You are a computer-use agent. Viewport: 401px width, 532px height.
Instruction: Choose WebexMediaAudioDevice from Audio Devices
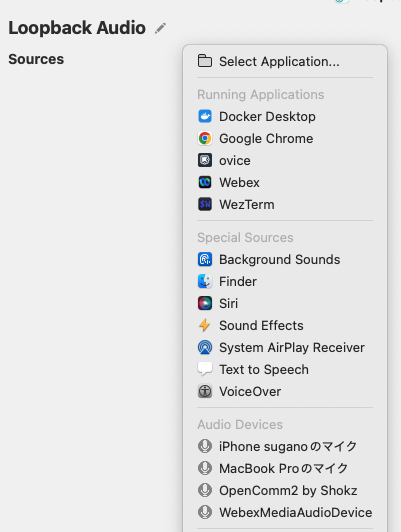285,512
